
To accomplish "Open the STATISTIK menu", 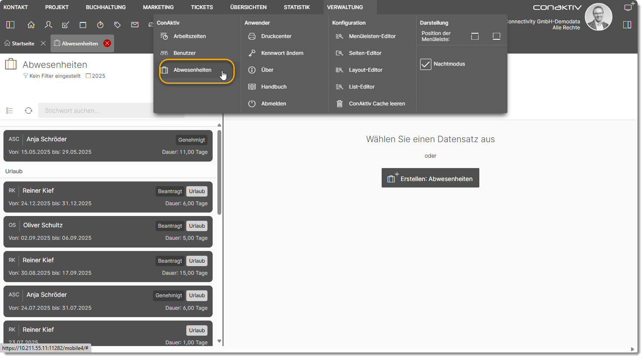I will pos(296,7).
